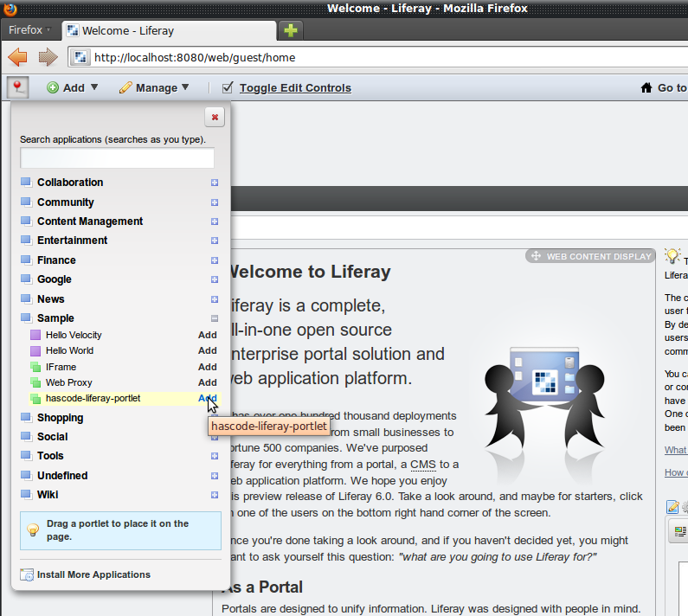Select the Shopping category label

coord(60,418)
